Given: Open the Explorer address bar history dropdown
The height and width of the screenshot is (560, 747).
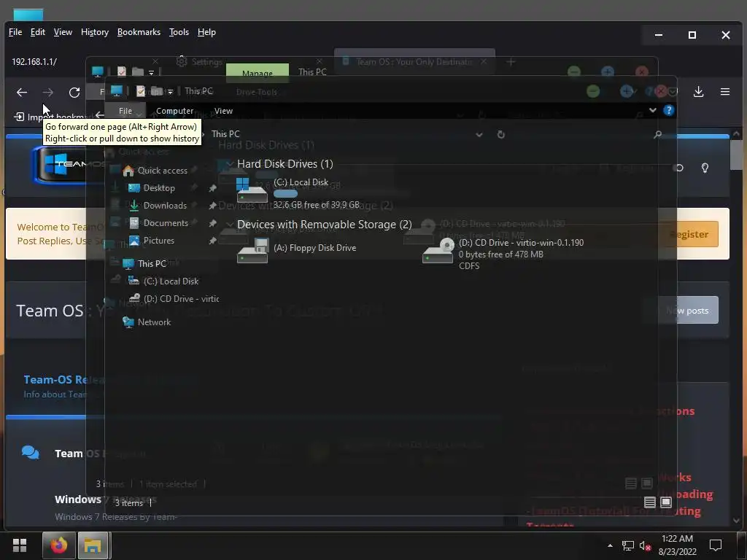Looking at the screenshot, I should (479, 135).
